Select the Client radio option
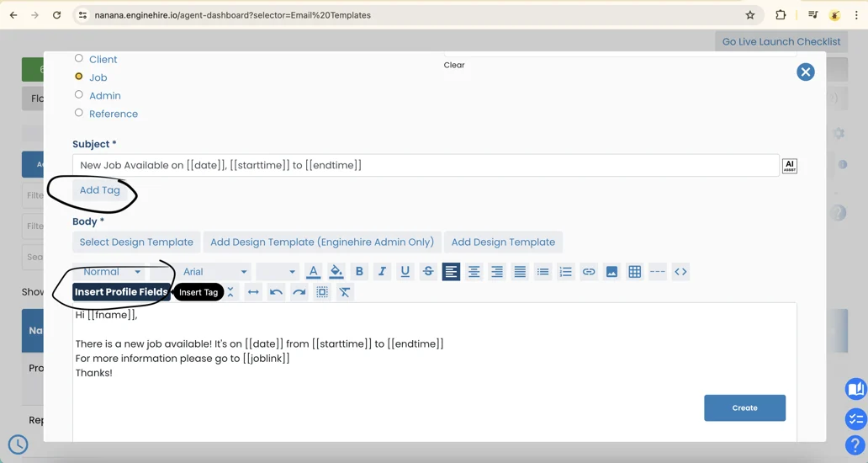 tap(78, 58)
